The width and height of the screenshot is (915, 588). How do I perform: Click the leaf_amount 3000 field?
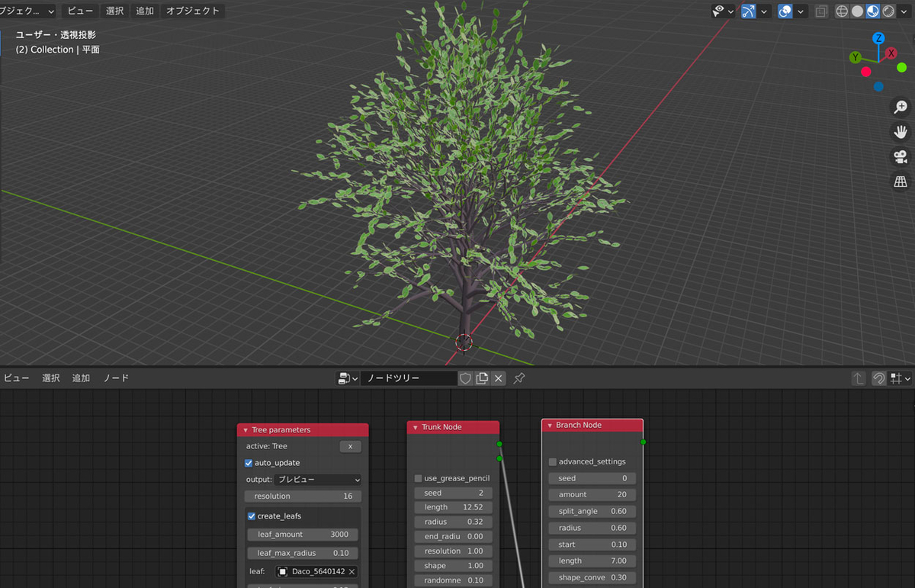click(x=303, y=535)
